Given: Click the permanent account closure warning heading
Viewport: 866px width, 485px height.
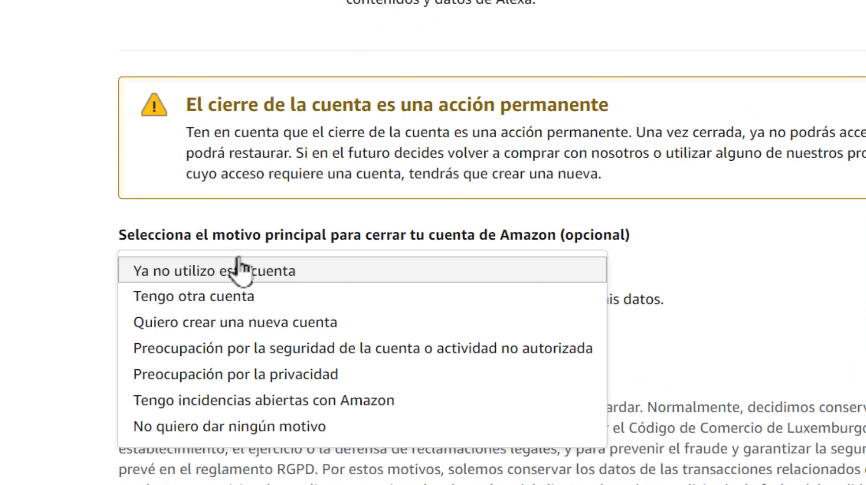Looking at the screenshot, I should tap(397, 105).
